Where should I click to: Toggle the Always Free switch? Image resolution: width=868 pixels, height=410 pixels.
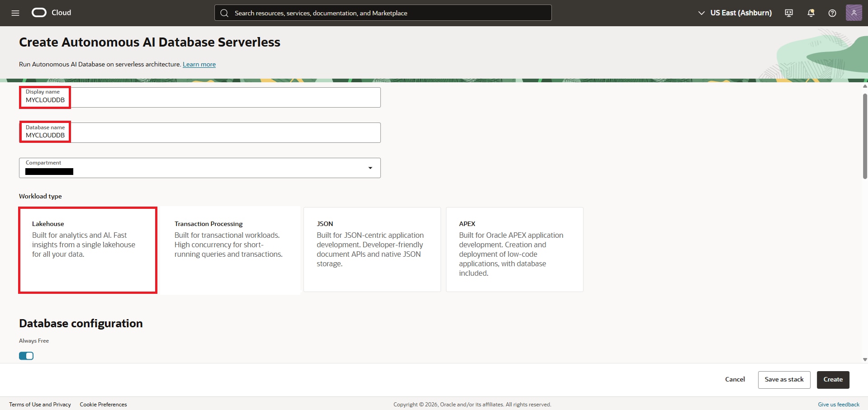coord(26,356)
